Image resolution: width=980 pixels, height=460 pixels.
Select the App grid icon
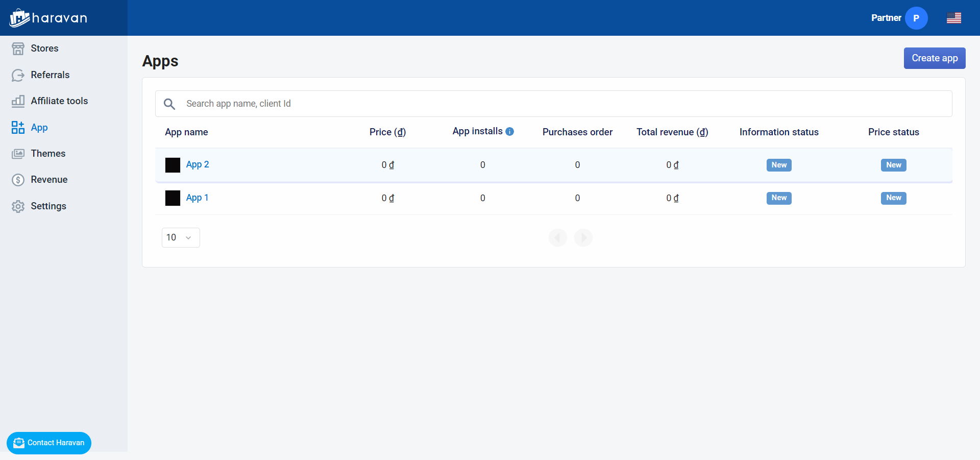tap(18, 128)
